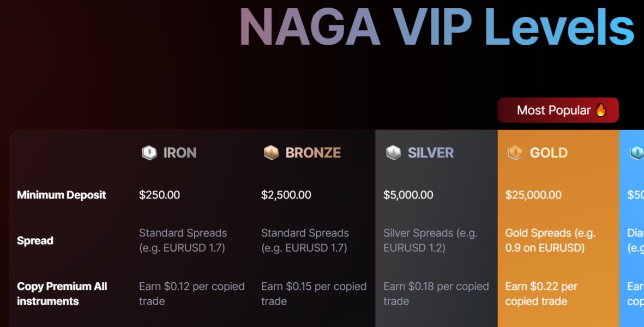Click the Earn $0.15 per copied trade text

coord(314,294)
